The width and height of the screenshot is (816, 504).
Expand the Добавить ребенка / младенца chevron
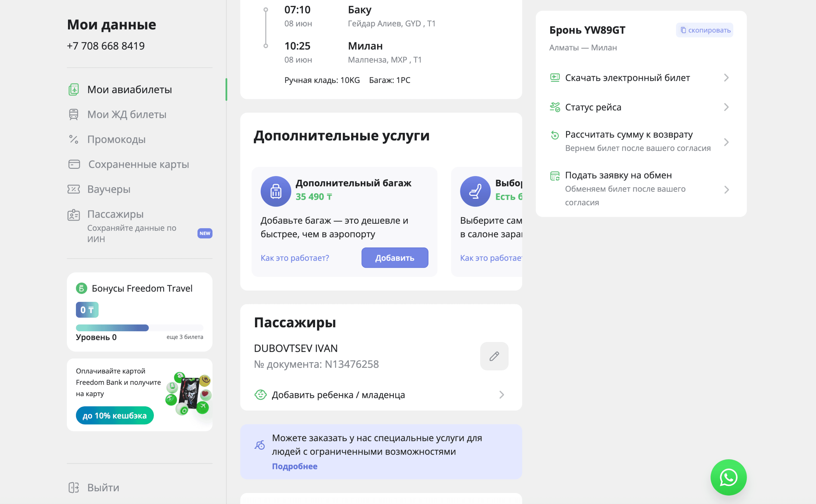tap(501, 395)
